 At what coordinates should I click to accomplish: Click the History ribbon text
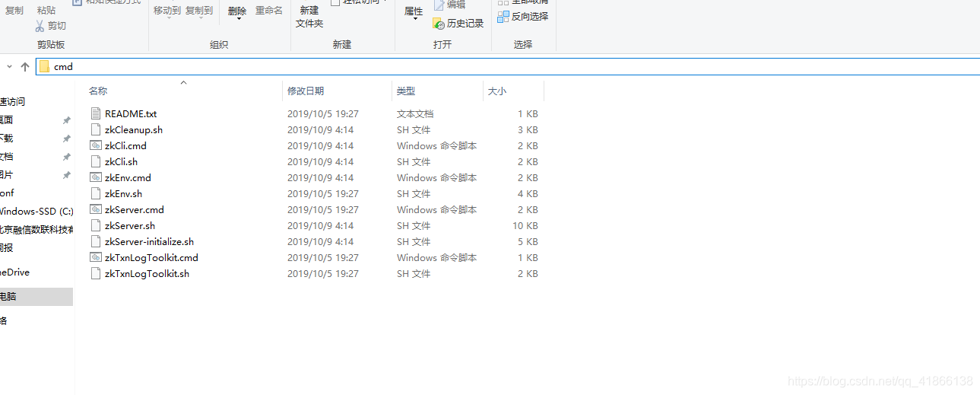(x=465, y=24)
